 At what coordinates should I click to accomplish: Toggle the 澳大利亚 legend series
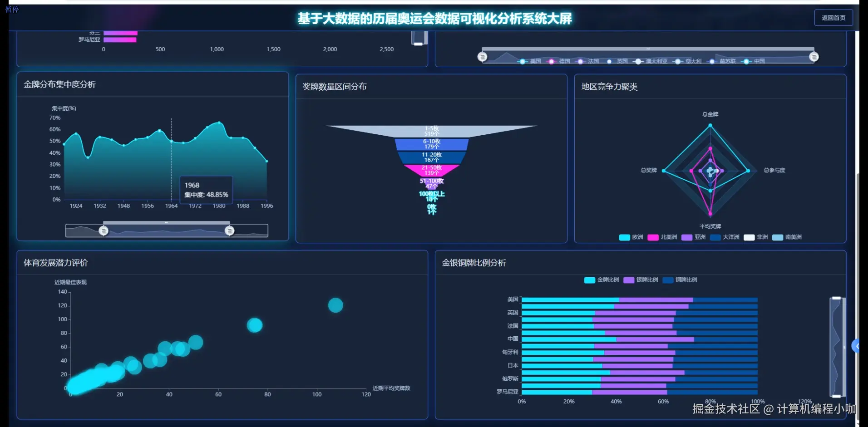(650, 61)
